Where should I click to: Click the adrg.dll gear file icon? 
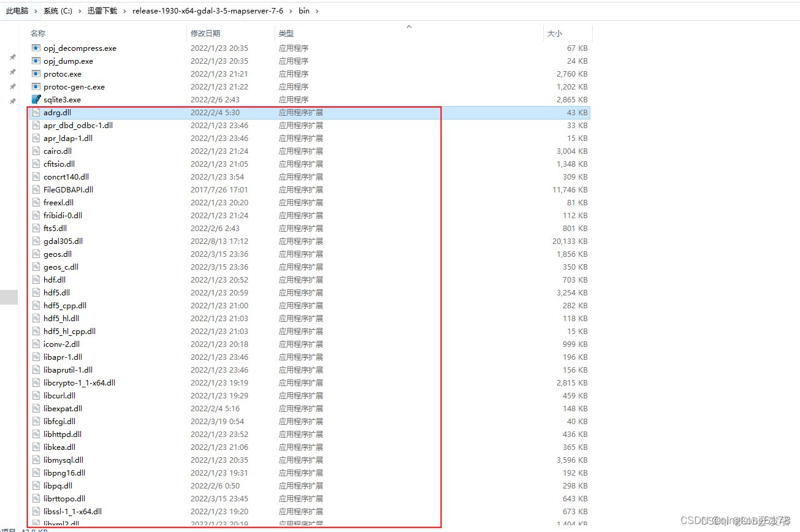point(37,112)
